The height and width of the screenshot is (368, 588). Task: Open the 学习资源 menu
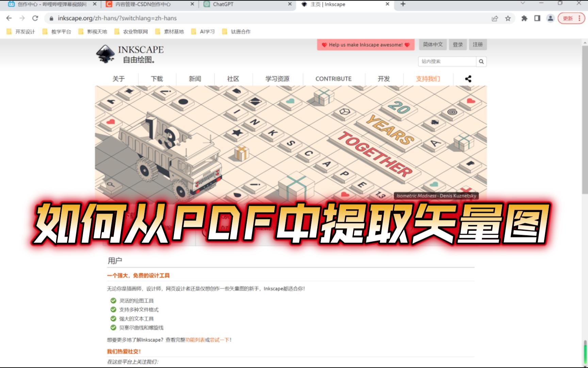(277, 79)
